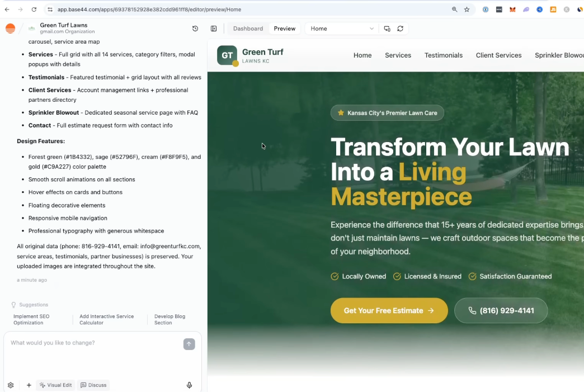This screenshot has height=392, width=584.
Task: Switch to the Dashboard tab
Action: pos(248,28)
